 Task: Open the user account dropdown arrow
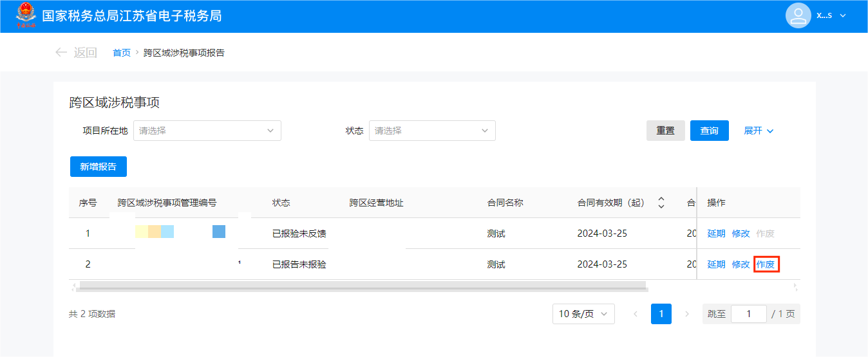click(x=843, y=16)
